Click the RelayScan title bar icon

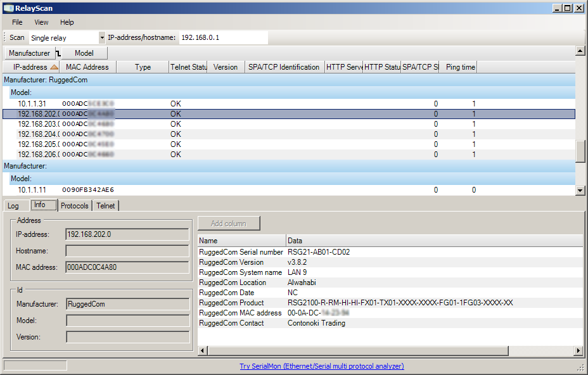click(x=8, y=8)
